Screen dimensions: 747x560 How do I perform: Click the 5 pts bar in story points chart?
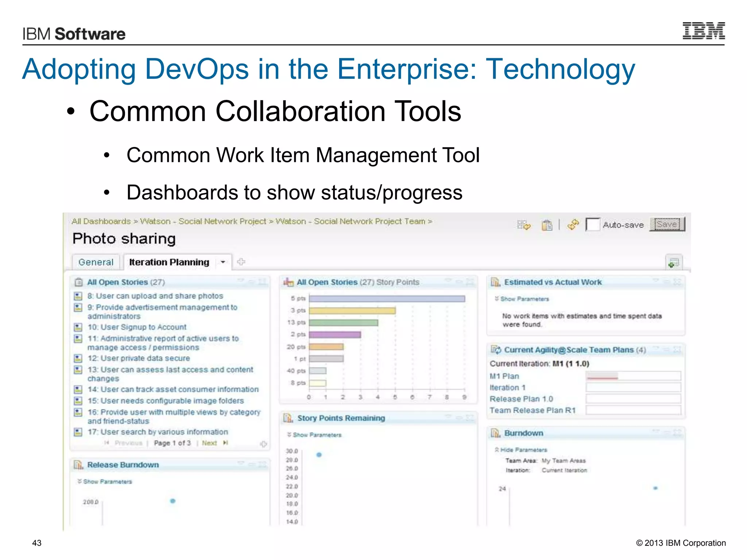387,299
